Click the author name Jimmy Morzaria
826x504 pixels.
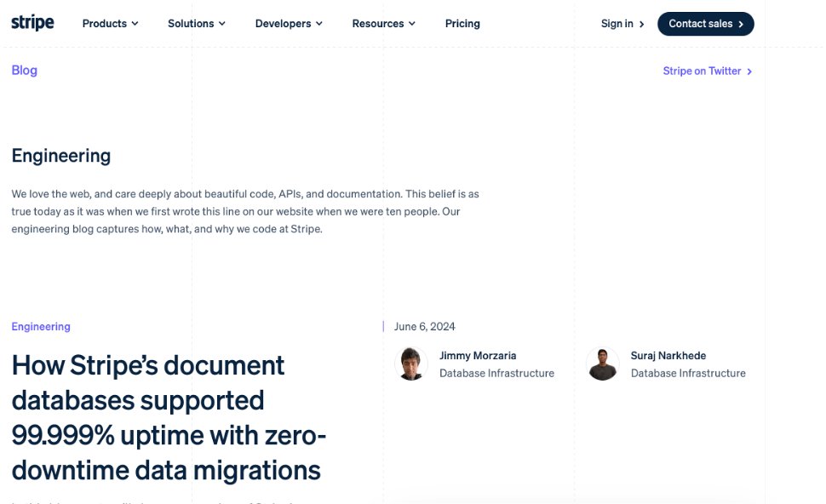tap(477, 356)
